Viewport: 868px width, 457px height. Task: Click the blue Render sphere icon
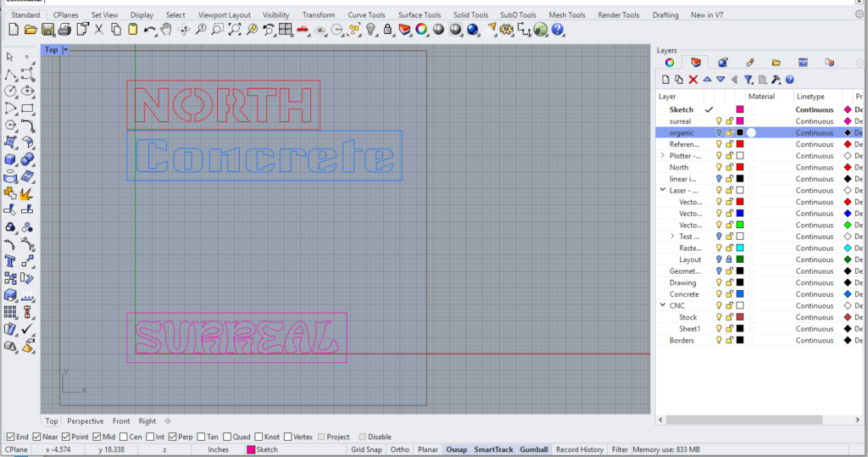pos(472,30)
